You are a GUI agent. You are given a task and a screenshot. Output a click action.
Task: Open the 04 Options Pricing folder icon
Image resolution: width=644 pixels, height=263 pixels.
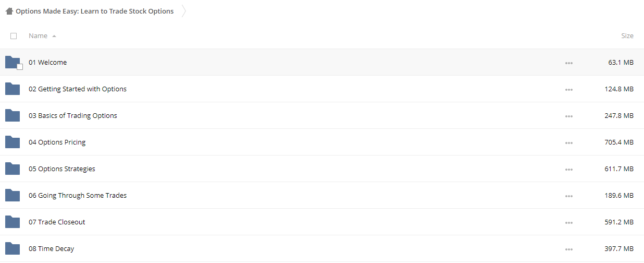pyautogui.click(x=13, y=142)
